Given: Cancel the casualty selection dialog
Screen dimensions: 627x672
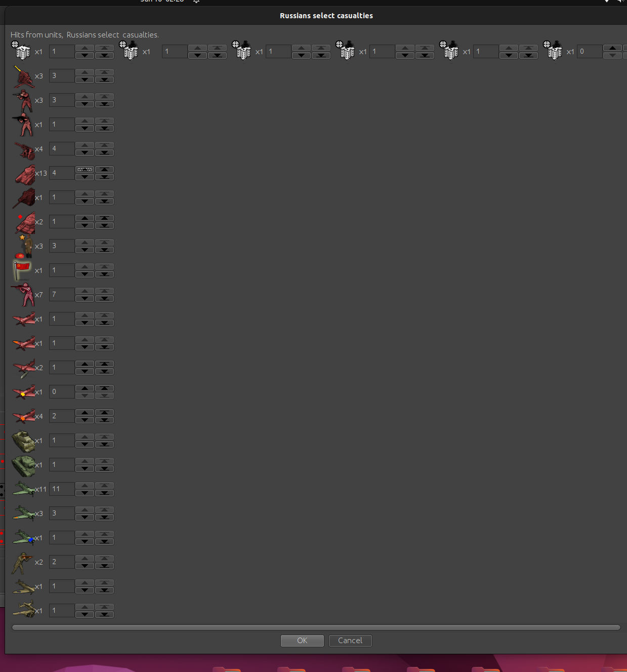Looking at the screenshot, I should 350,641.
